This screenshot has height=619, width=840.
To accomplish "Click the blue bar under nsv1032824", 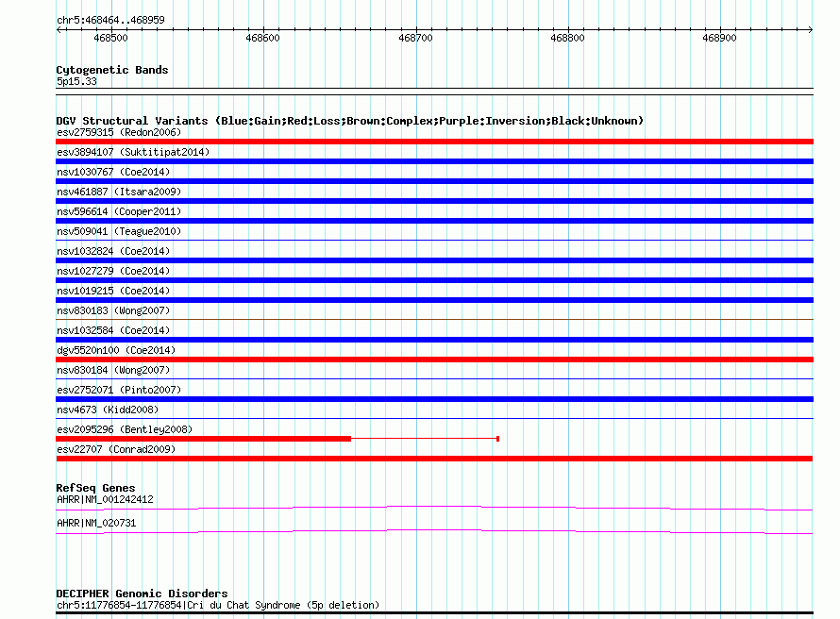I will click(434, 260).
